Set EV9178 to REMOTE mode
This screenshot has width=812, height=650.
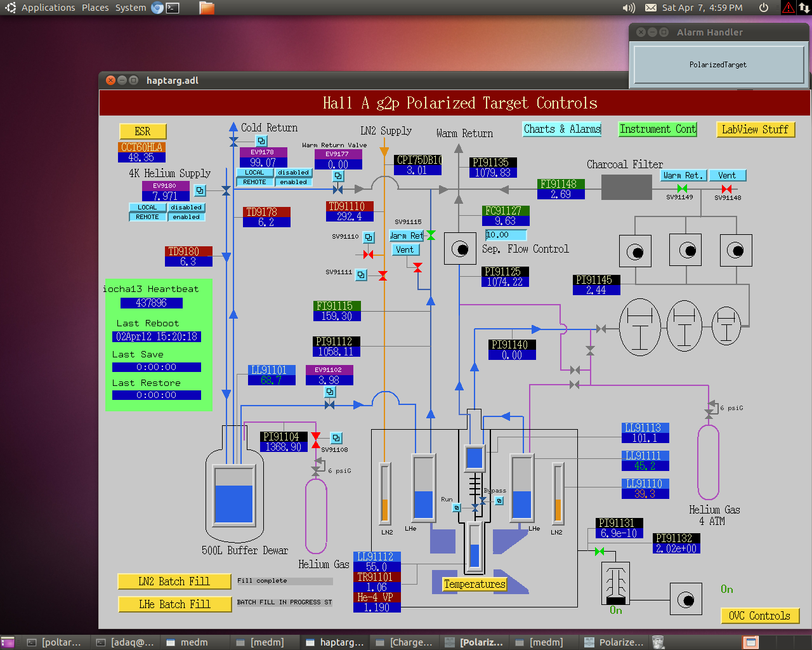coord(254,182)
